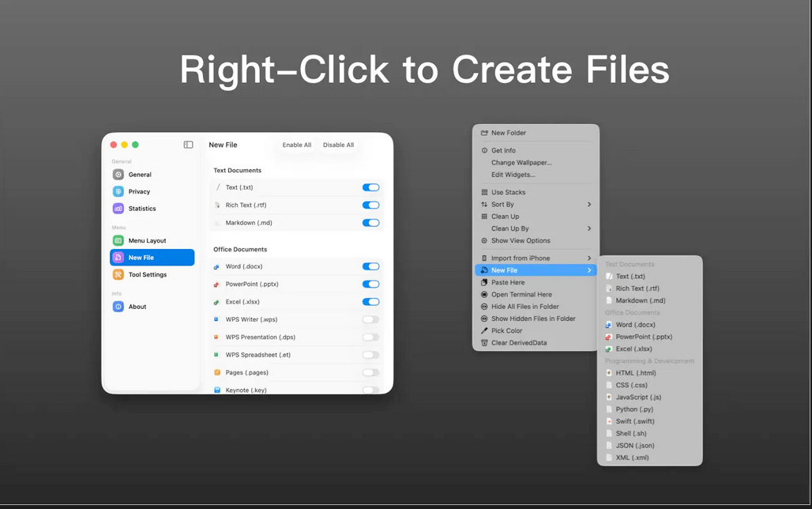The image size is (812, 509).
Task: Click the Show View Options gear icon
Action: (484, 241)
